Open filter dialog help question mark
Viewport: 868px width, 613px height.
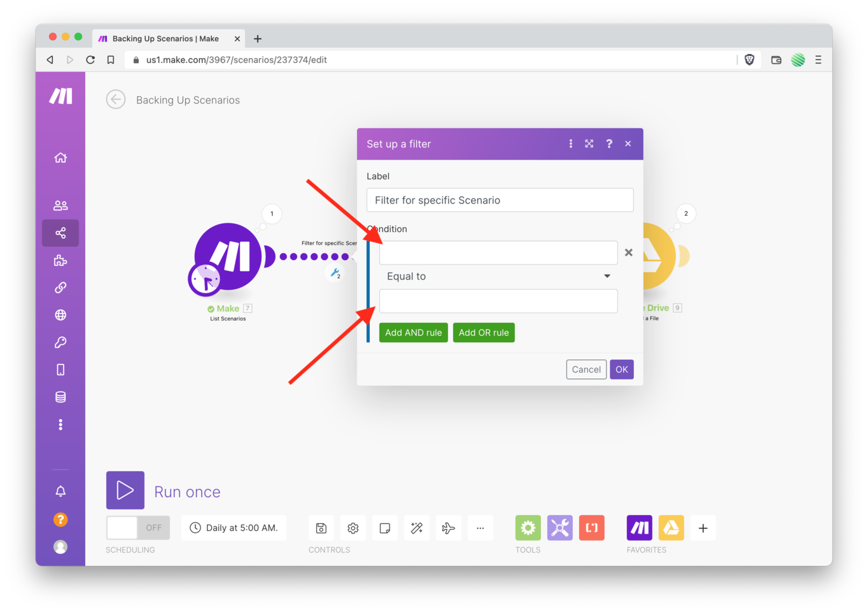tap(609, 144)
